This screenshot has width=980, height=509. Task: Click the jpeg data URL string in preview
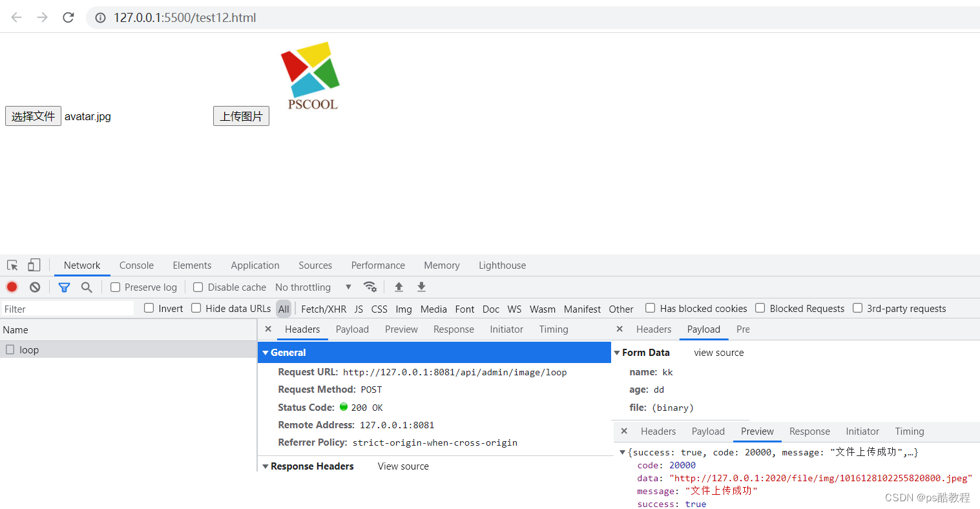(820, 479)
